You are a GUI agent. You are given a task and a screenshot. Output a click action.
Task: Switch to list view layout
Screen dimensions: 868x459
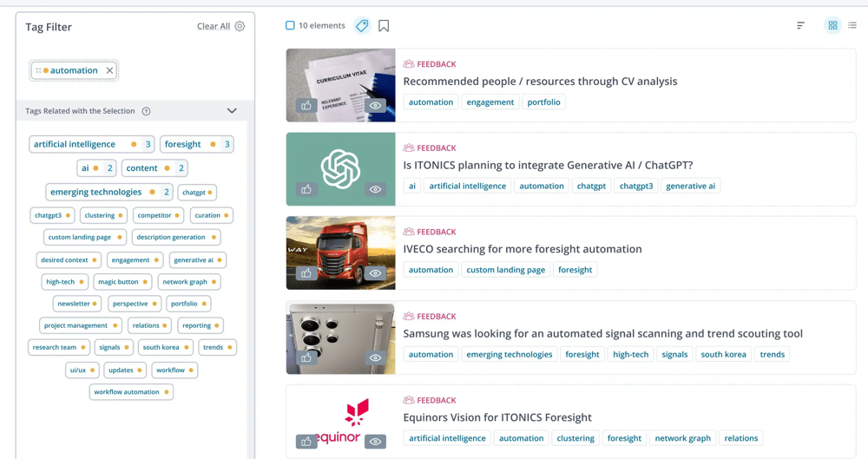(x=852, y=26)
